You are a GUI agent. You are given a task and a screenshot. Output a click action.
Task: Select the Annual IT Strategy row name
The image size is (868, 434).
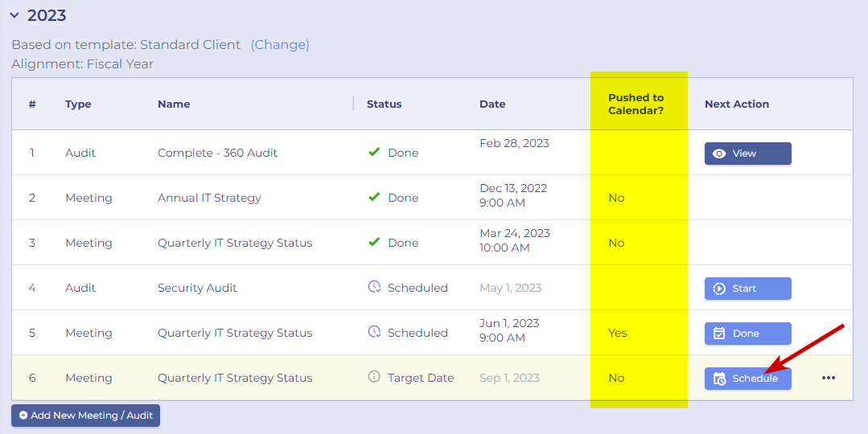click(x=209, y=198)
